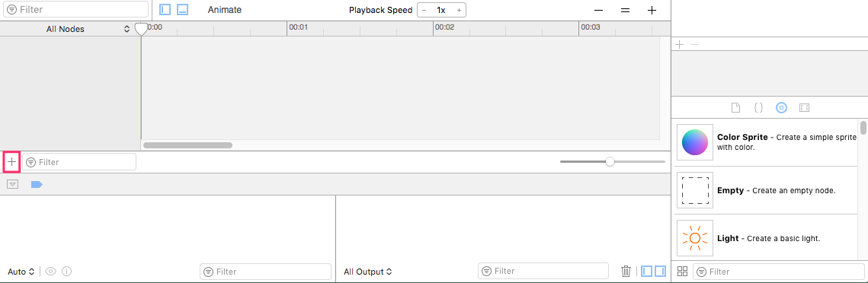
Task: Switch library to grid view icon
Action: 683,272
